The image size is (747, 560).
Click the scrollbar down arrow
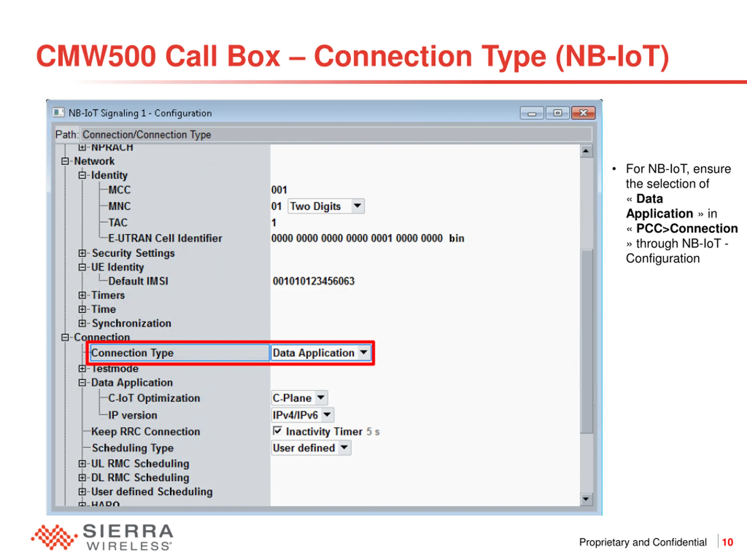pos(586,499)
